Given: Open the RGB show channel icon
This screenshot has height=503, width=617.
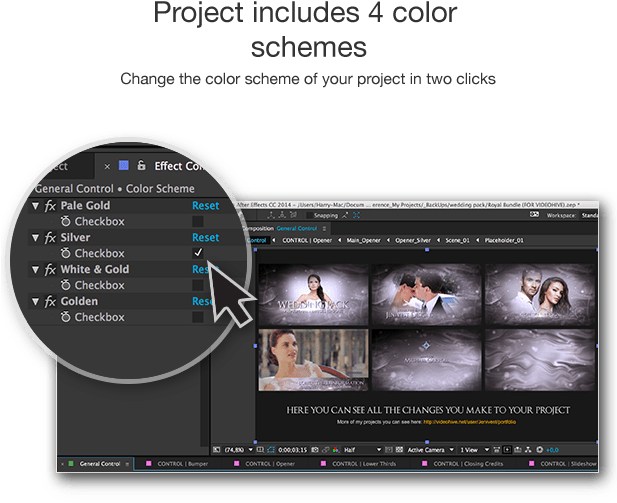Looking at the screenshot, I should 336,450.
